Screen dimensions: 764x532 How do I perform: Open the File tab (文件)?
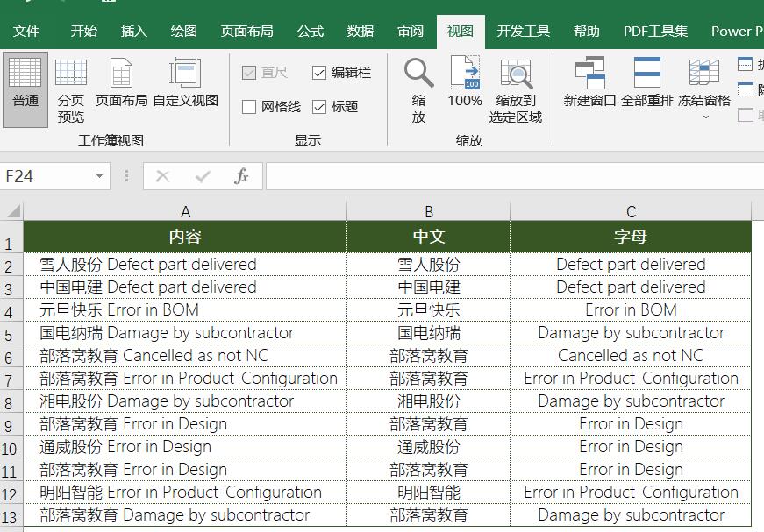(25, 32)
